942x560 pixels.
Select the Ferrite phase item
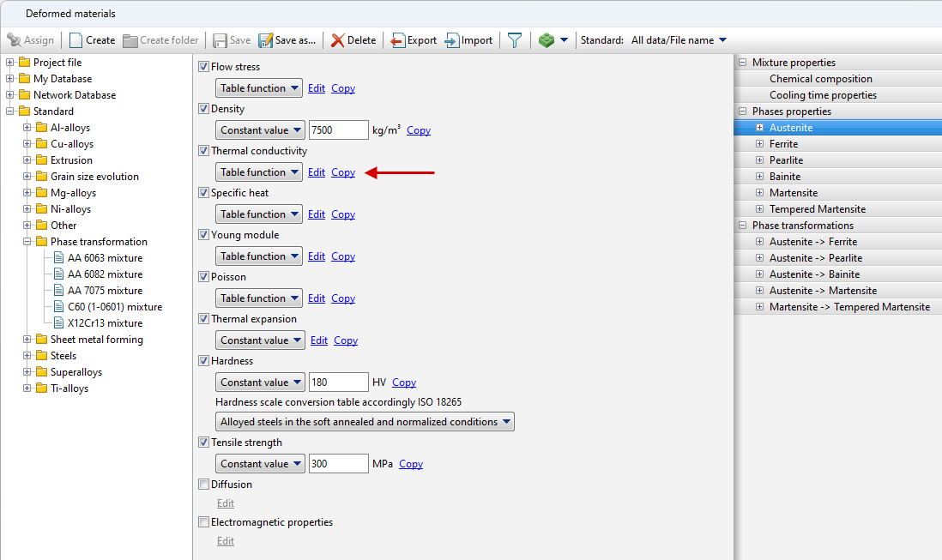click(783, 144)
